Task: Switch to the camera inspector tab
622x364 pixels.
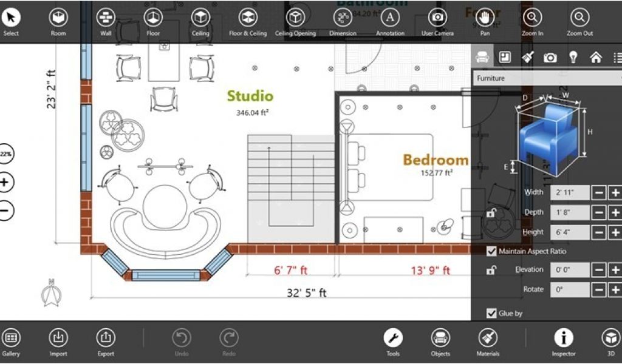Action: pos(550,58)
